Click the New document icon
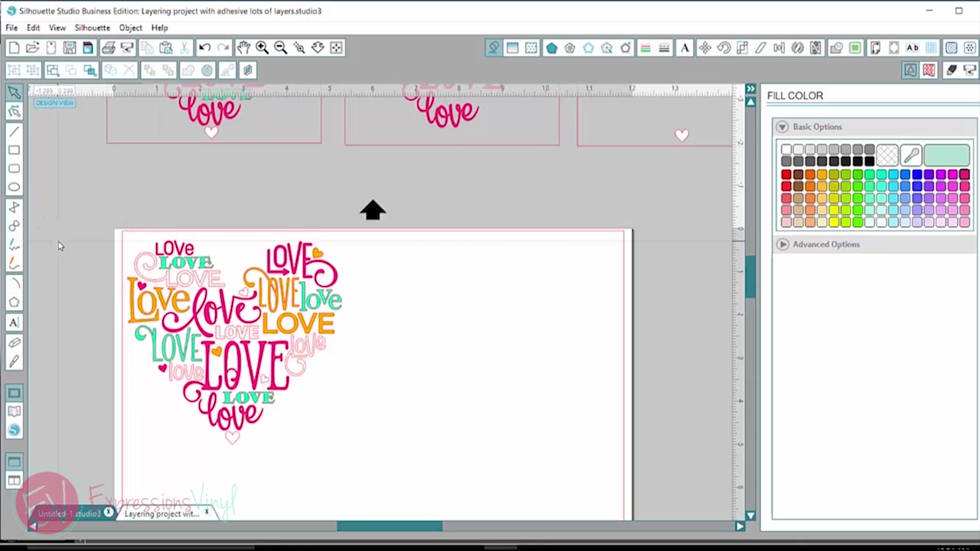 click(x=14, y=47)
